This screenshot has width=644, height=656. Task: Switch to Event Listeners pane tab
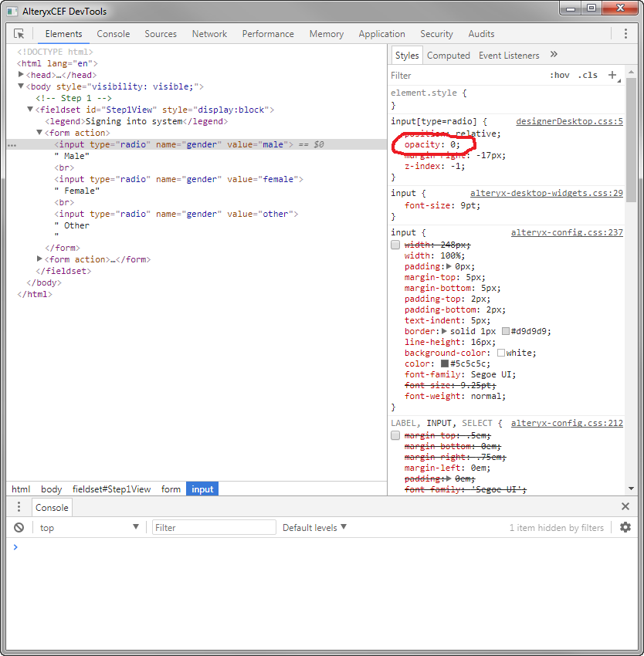pos(509,56)
